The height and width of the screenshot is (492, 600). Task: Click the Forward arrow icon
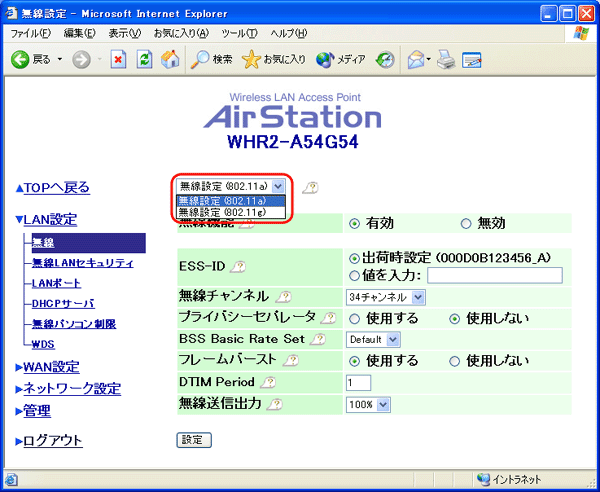click(x=82, y=60)
